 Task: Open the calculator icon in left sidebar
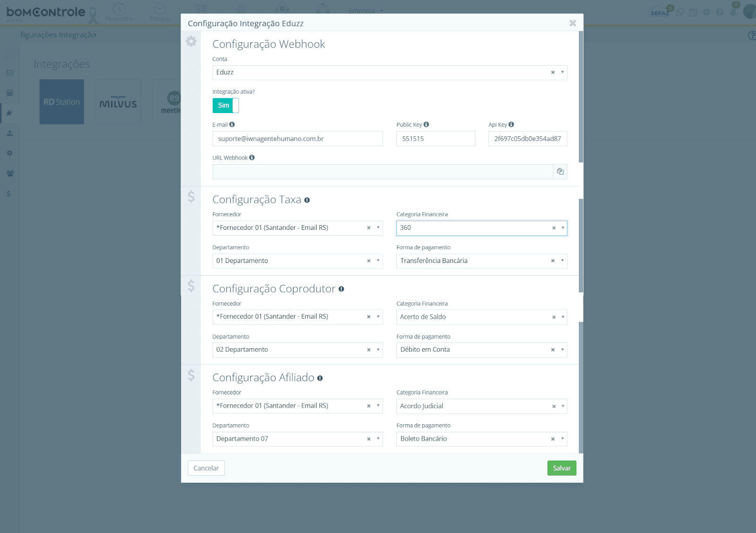tap(10, 93)
